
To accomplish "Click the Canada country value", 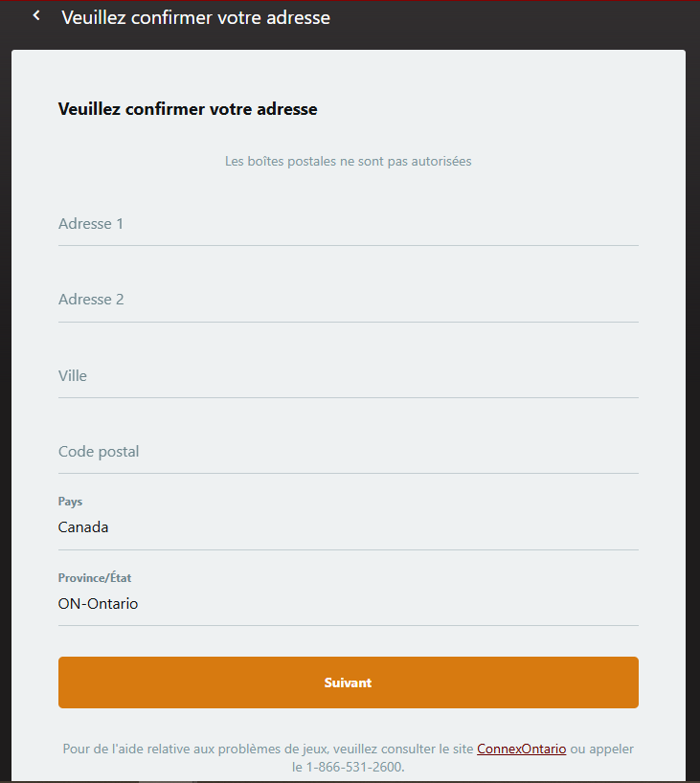I will (x=83, y=527).
